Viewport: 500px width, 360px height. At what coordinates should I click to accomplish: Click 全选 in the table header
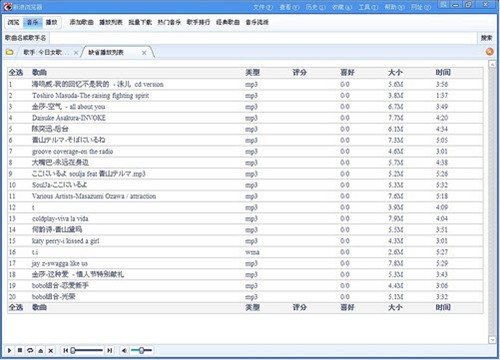[x=16, y=72]
